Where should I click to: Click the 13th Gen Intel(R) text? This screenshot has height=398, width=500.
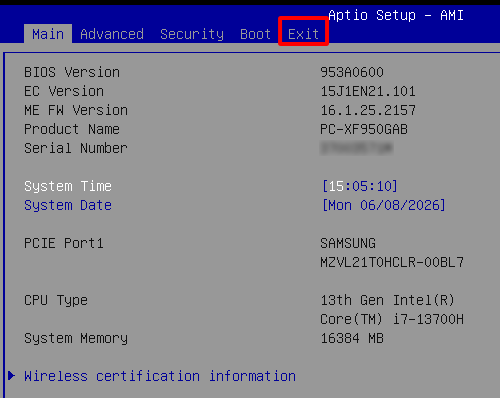[x=387, y=300]
